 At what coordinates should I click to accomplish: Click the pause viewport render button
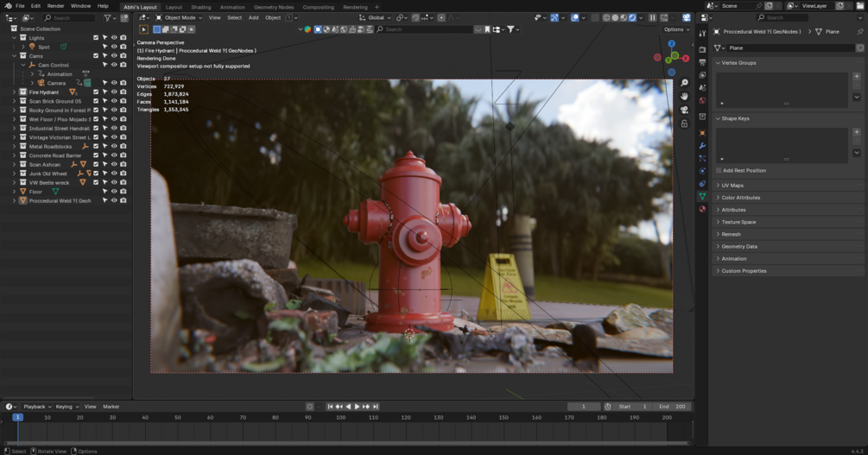[653, 18]
